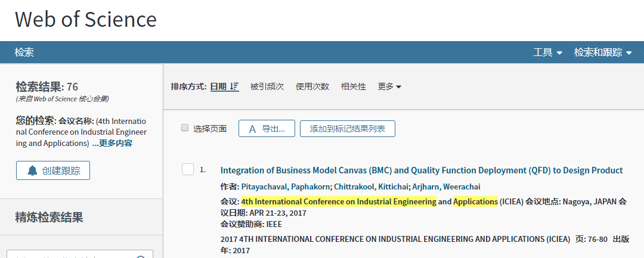
Task: Click the 导出... button
Action: click(267, 129)
